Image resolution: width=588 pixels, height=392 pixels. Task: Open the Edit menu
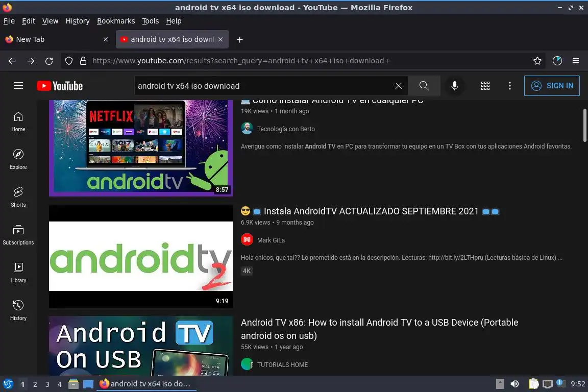(29, 21)
